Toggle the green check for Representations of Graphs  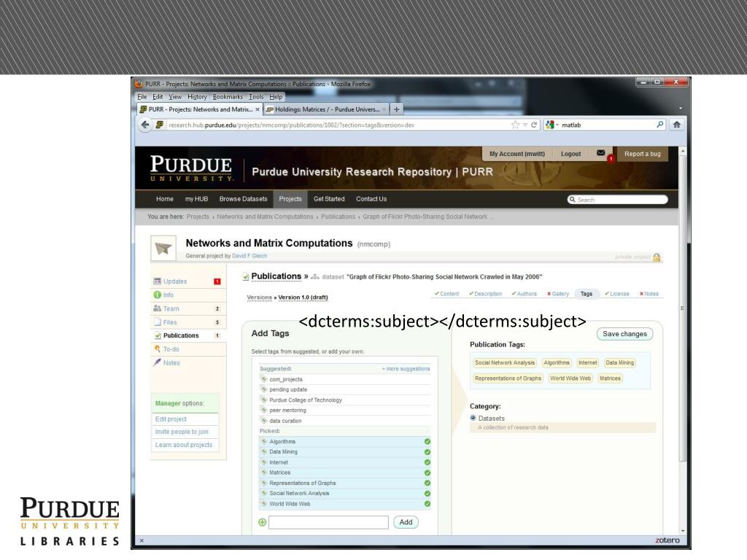pyautogui.click(x=427, y=483)
